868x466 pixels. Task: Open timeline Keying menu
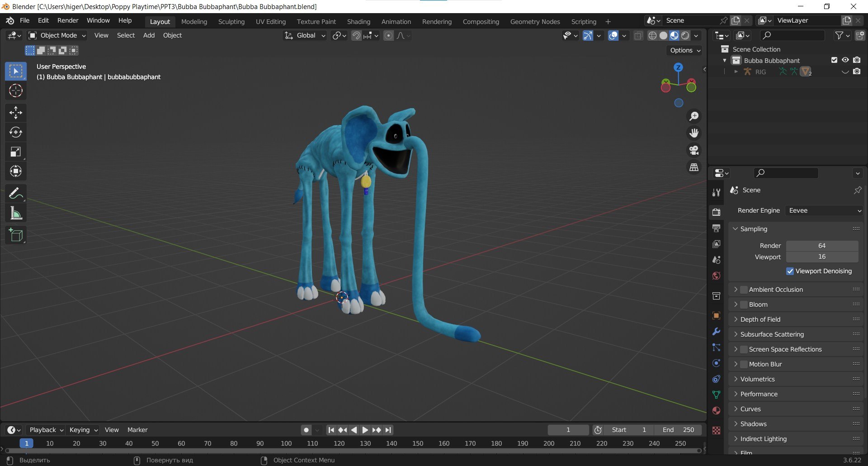tap(83, 430)
